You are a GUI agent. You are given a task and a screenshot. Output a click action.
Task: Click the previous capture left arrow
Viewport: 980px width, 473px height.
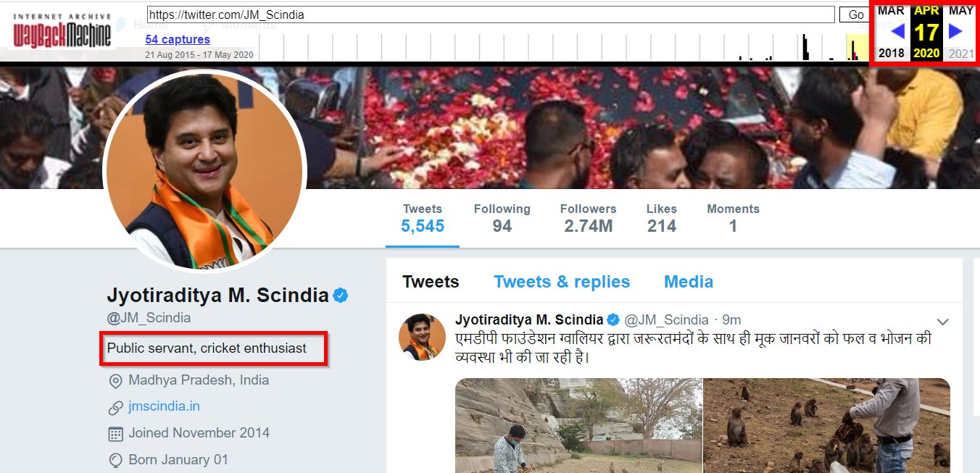coord(897,31)
